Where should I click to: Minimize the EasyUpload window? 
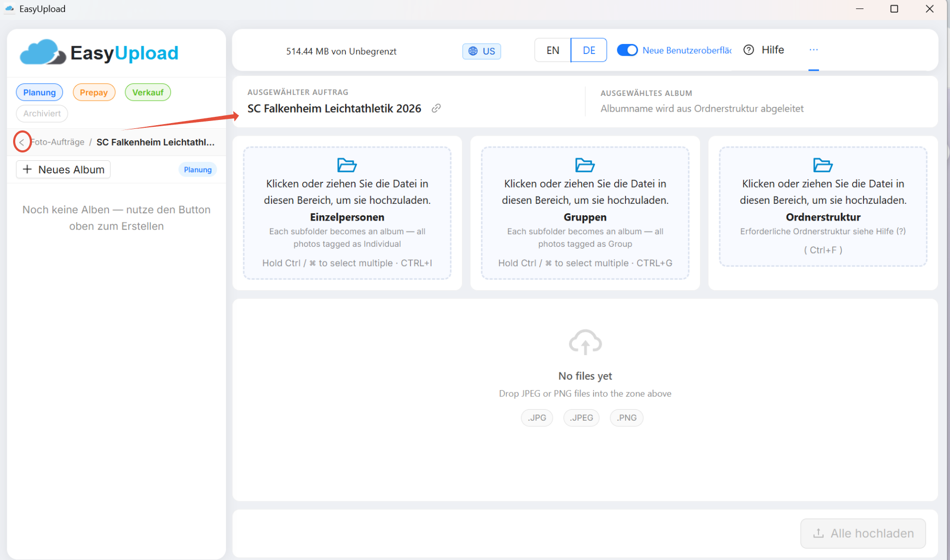(860, 9)
